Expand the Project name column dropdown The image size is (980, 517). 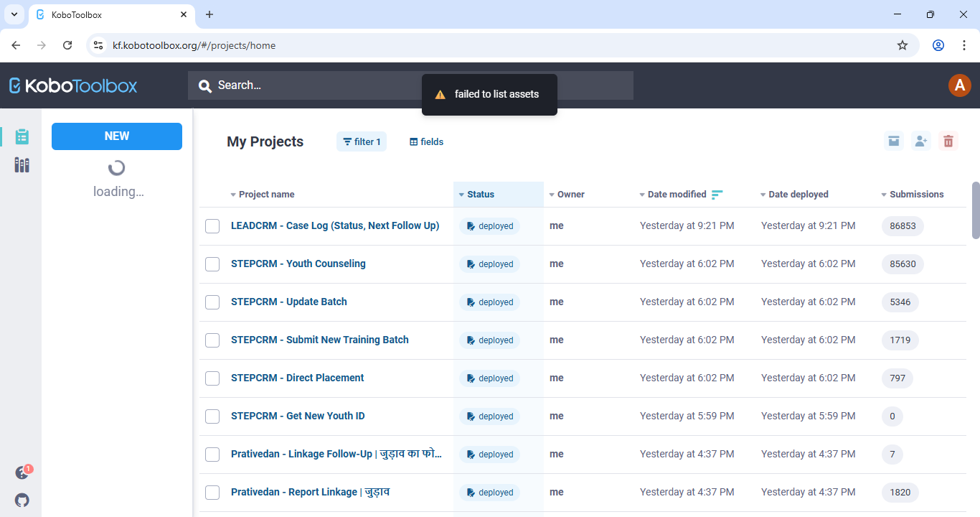click(262, 195)
